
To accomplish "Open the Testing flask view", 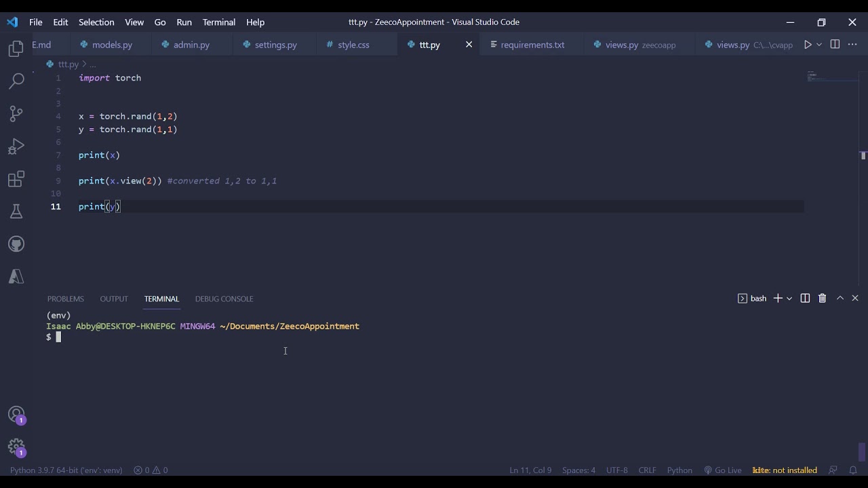I will pyautogui.click(x=16, y=211).
